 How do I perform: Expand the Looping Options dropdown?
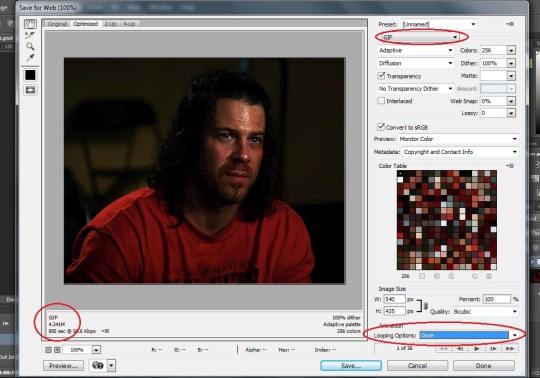click(x=468, y=335)
